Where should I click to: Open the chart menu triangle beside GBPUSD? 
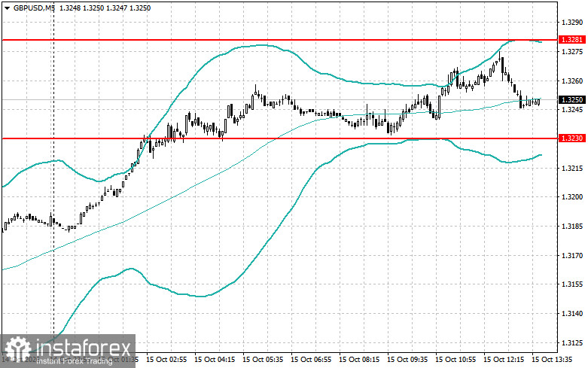[7, 8]
